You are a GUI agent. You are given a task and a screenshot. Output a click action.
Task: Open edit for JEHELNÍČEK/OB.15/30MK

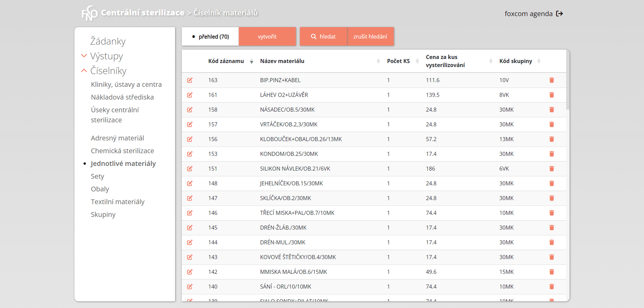190,183
